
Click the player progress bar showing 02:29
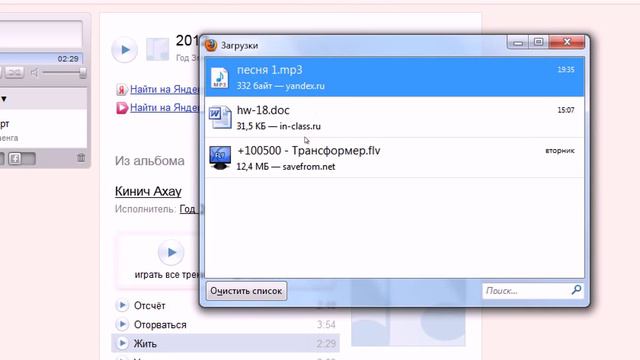[x=41, y=59]
